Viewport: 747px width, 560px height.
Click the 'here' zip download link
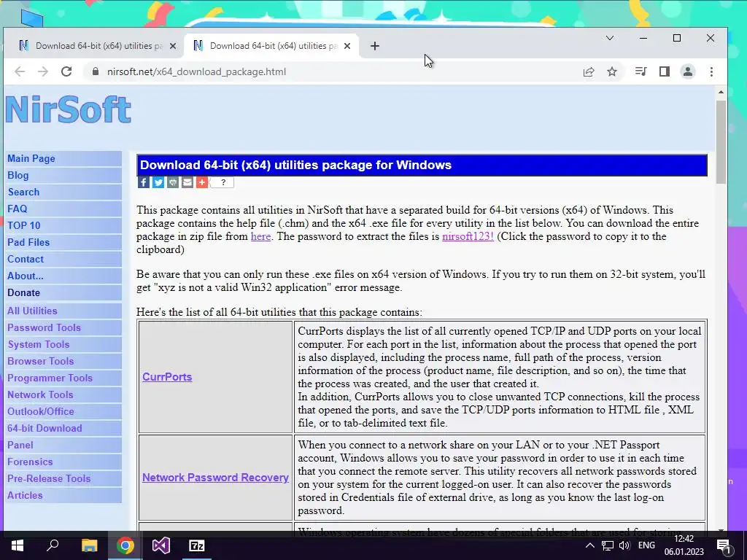tap(260, 236)
